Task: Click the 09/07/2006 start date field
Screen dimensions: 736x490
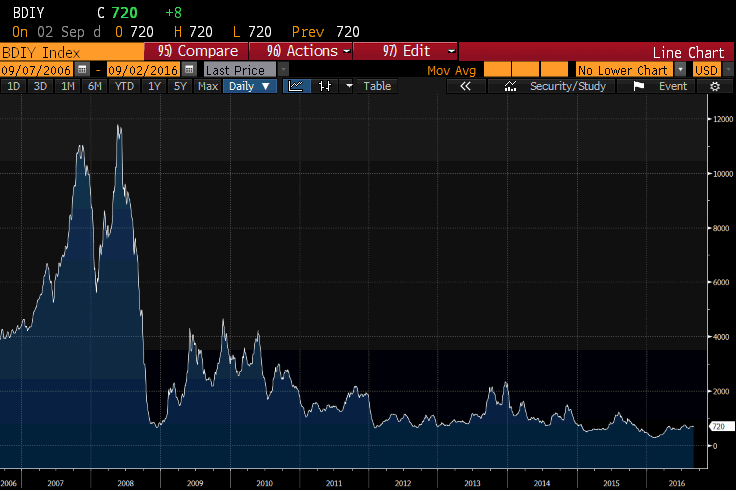Action: click(x=36, y=70)
